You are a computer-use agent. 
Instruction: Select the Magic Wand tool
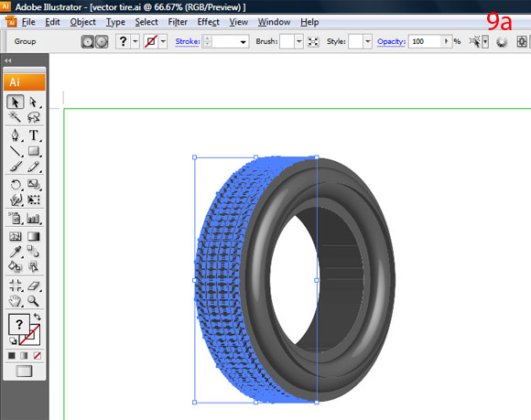[x=15, y=117]
